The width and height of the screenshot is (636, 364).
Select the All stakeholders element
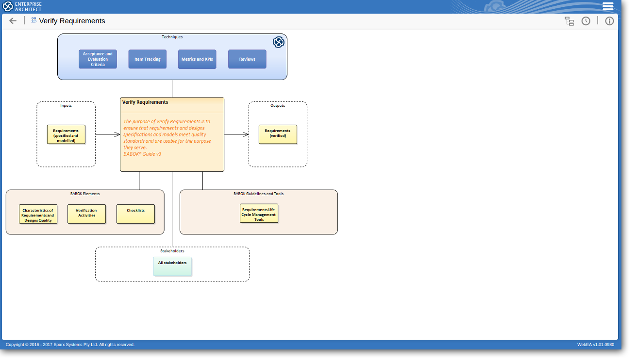[x=172, y=266]
